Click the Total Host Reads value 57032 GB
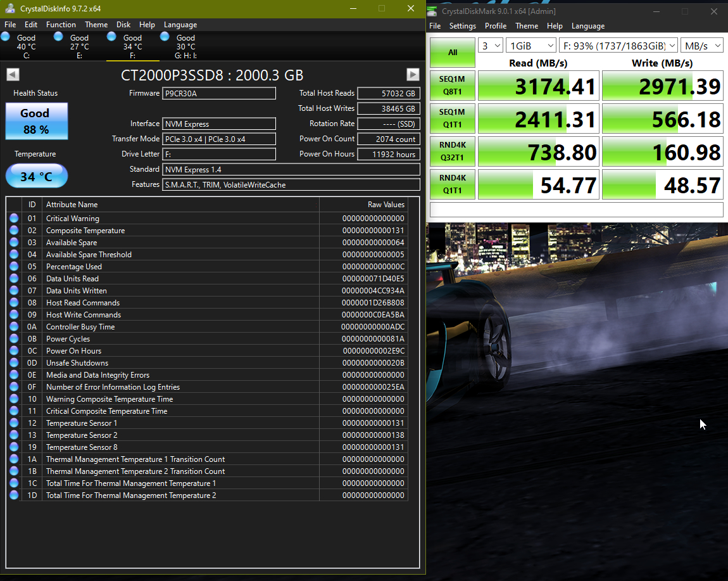The image size is (728, 581). tap(389, 93)
